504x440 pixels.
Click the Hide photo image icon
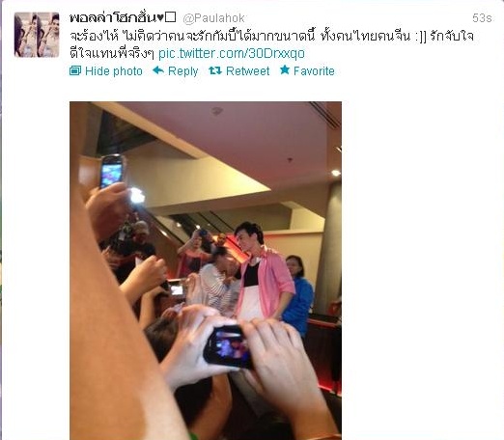[x=75, y=70]
